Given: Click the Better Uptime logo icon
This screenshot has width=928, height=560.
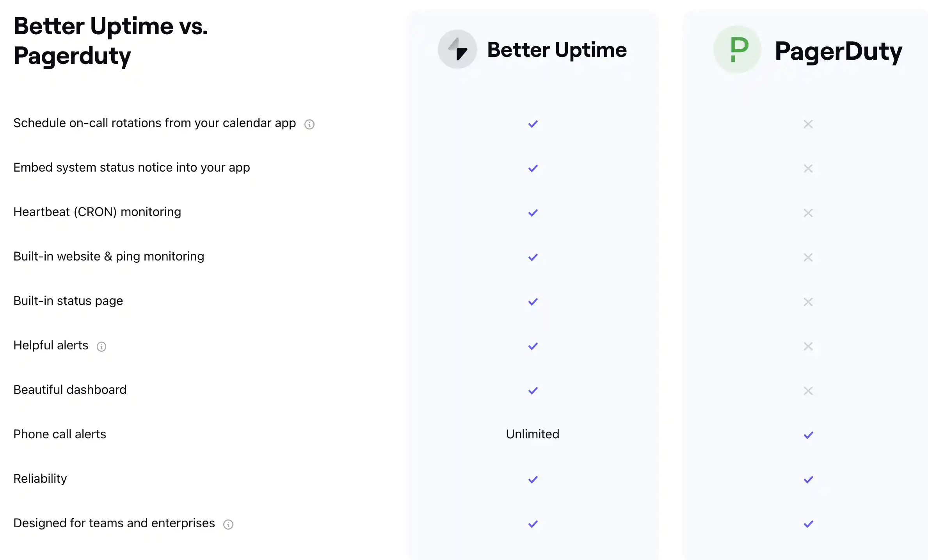Looking at the screenshot, I should 457,50.
